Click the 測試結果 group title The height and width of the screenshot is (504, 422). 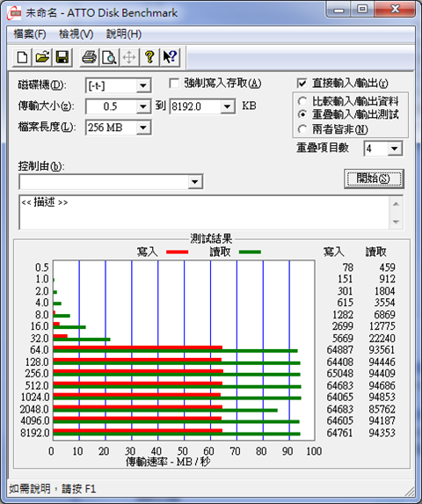pyautogui.click(x=211, y=239)
